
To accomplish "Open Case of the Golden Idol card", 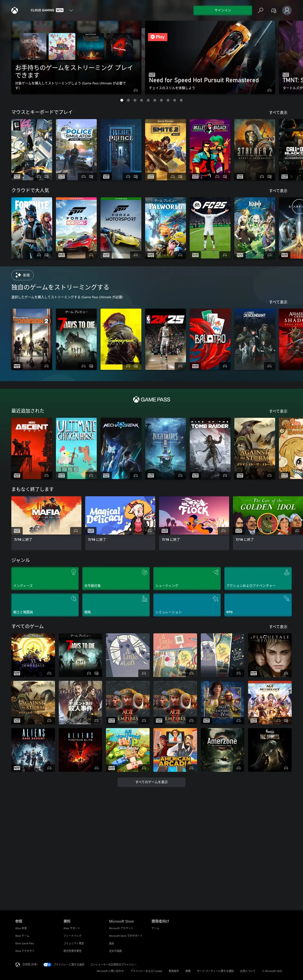I will click(x=268, y=523).
